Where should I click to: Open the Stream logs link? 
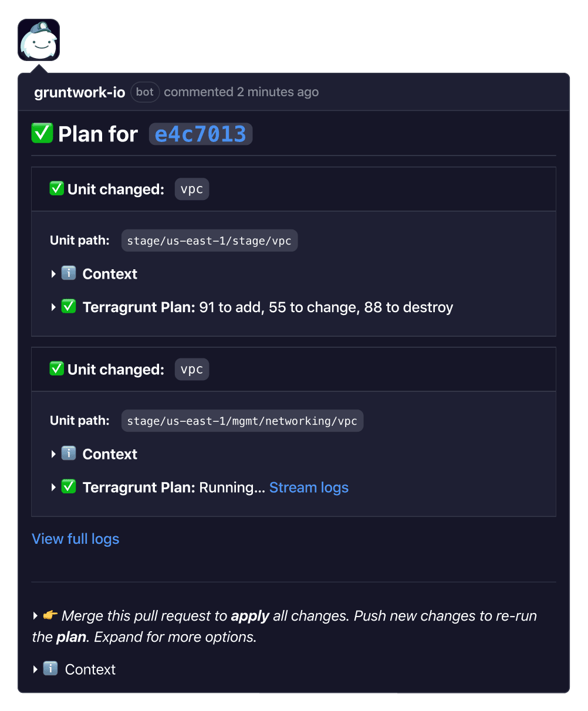coord(309,487)
